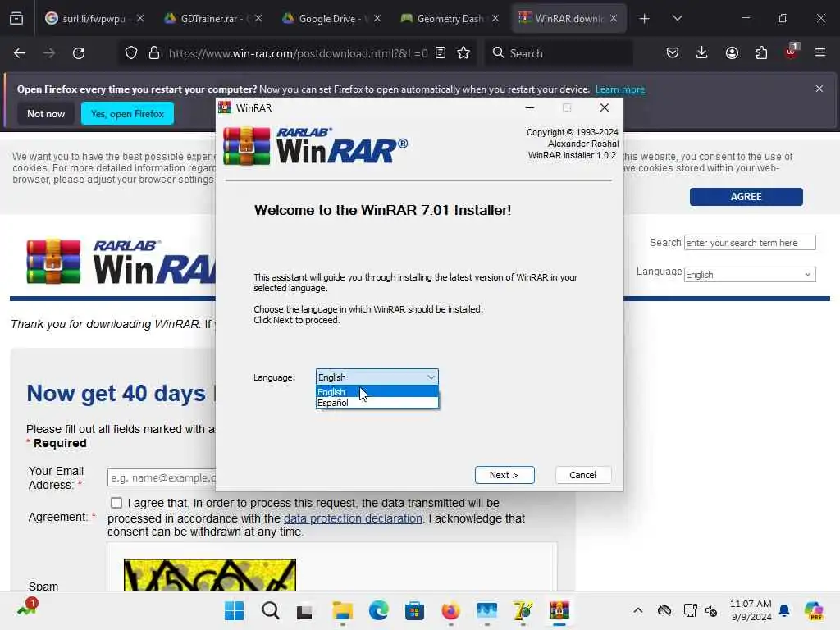Select Español in the language dropdown list

[x=377, y=403]
